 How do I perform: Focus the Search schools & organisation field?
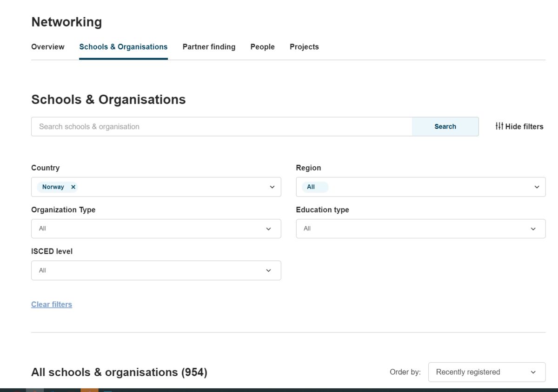click(221, 126)
